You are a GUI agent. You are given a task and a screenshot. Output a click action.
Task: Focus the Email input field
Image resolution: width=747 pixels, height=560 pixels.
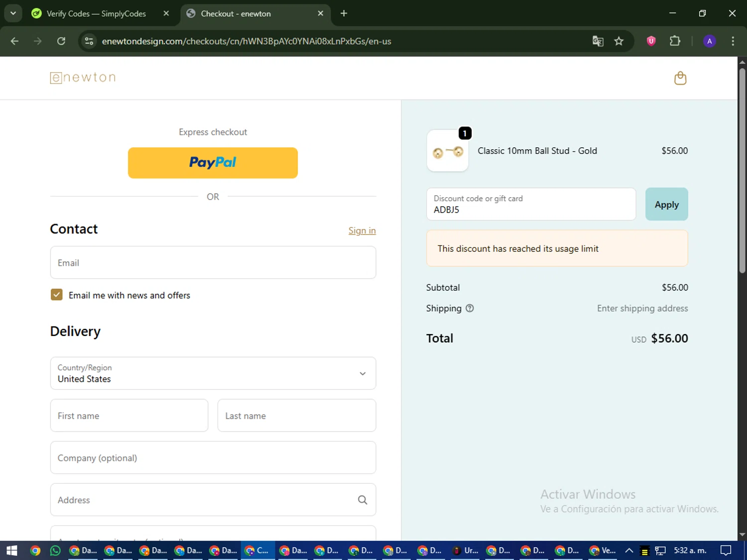213,262
